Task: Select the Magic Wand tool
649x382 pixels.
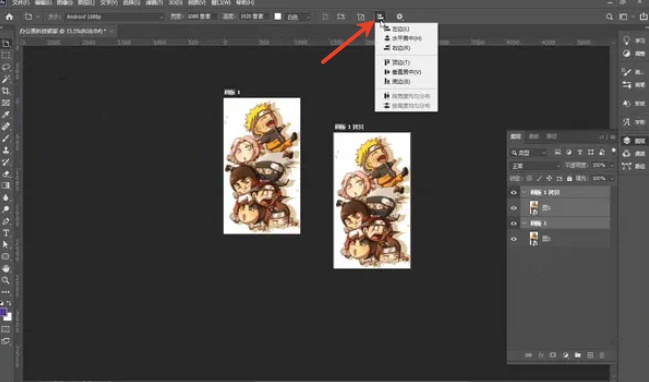Action: [x=6, y=79]
